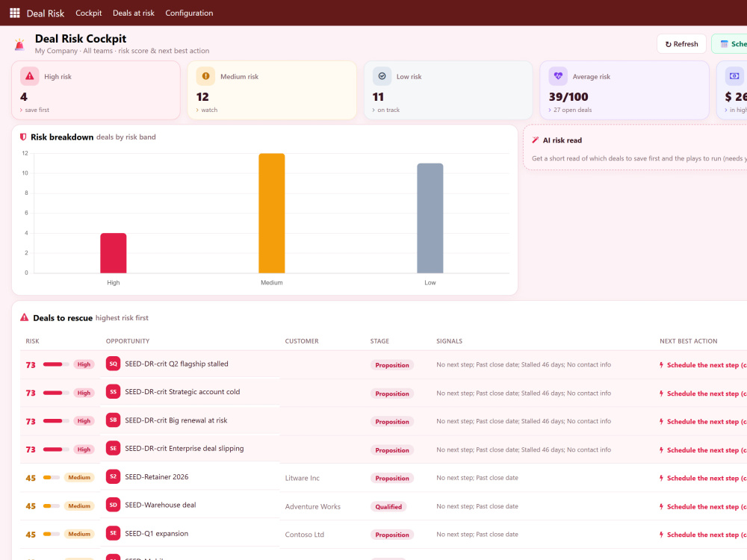Open the Configuration menu

[189, 13]
